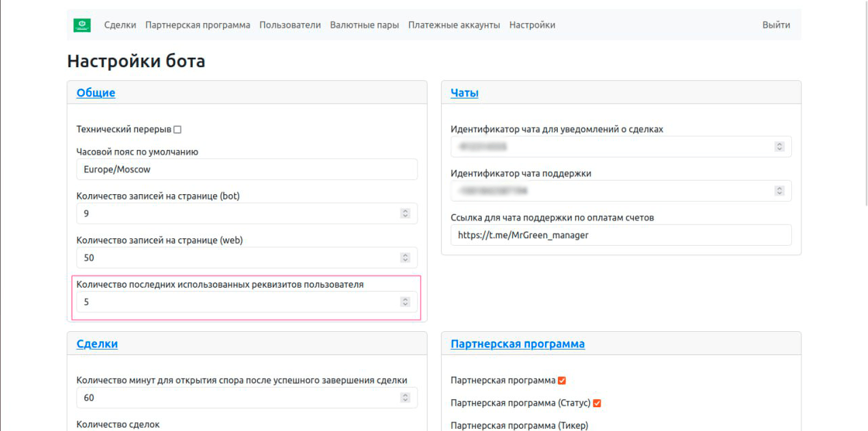Screen dimensions: 868x431
Task: Click the Выйти logout link
Action: [x=776, y=25]
